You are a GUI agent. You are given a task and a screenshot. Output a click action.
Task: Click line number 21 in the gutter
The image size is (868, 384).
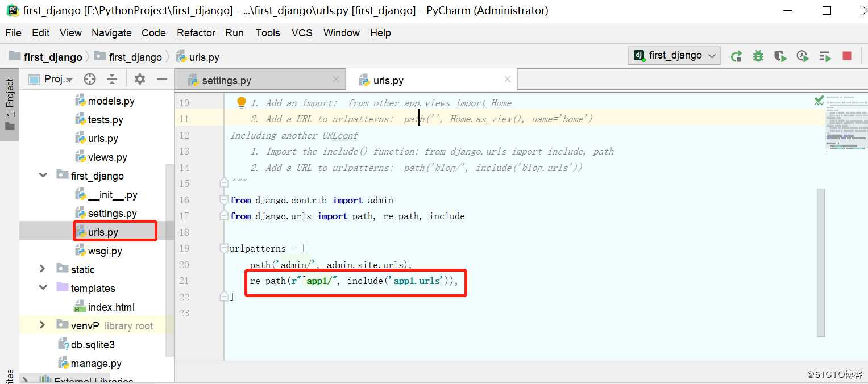pyautogui.click(x=184, y=281)
